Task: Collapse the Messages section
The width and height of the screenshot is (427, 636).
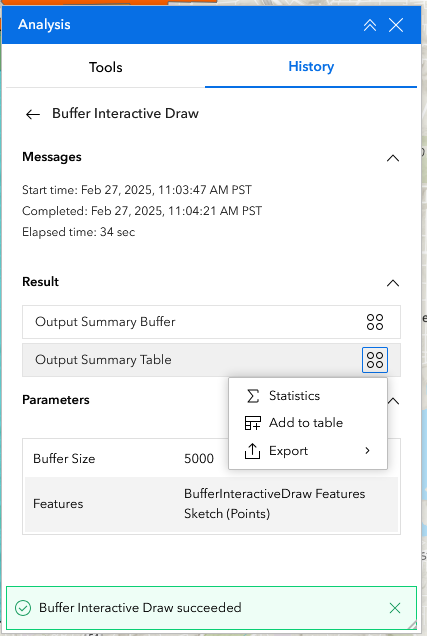Action: pyautogui.click(x=393, y=158)
